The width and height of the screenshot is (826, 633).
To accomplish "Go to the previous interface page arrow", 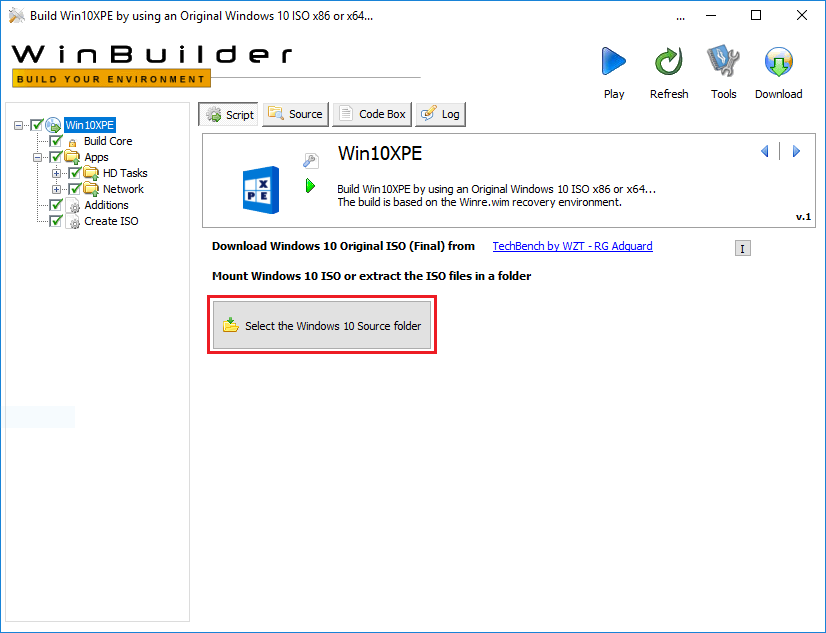I will click(x=765, y=152).
